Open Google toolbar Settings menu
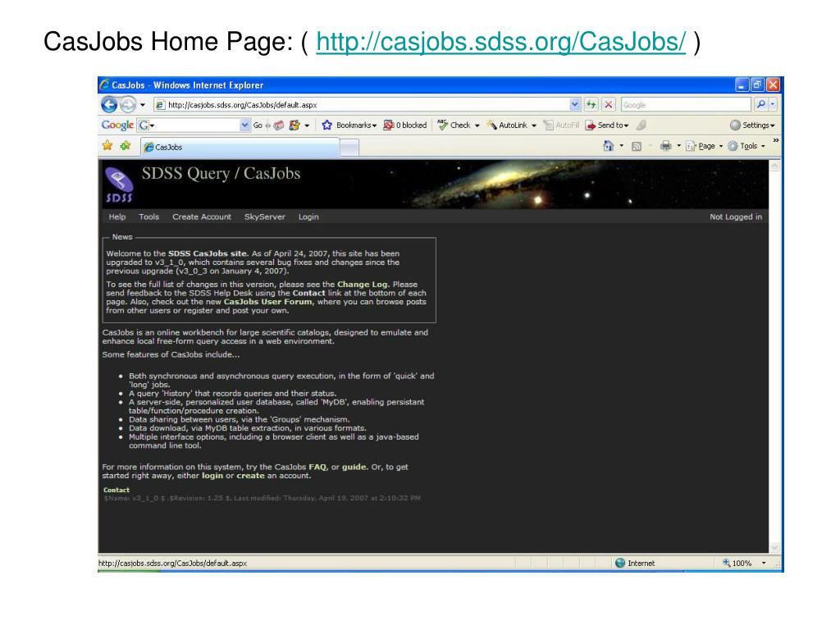Viewport: 840px width, 630px height. (x=752, y=126)
